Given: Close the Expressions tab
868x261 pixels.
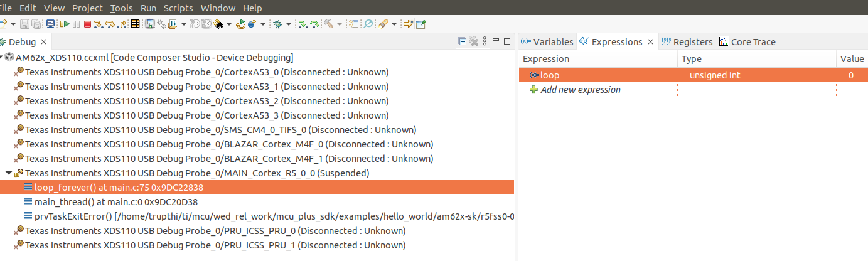Looking at the screenshot, I should [x=651, y=42].
